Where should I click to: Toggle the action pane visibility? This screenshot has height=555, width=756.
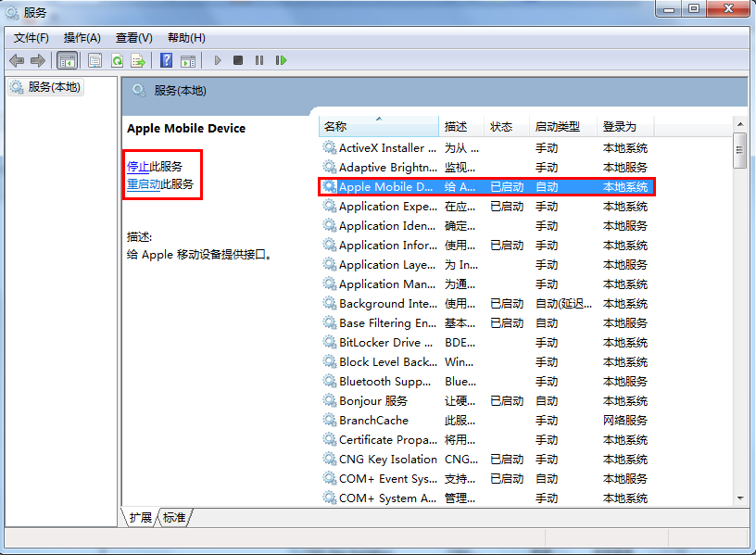pyautogui.click(x=186, y=60)
